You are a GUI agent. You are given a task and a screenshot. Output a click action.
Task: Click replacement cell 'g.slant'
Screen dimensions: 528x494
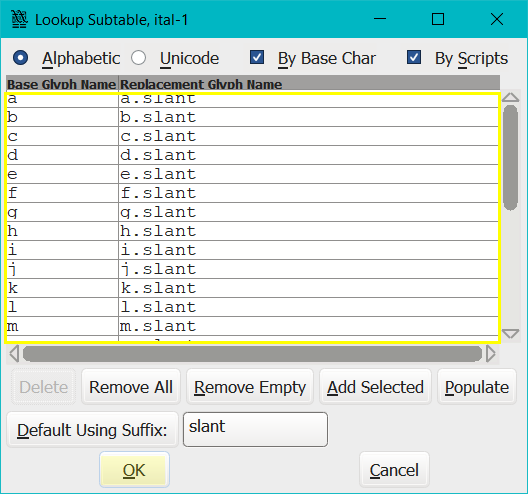click(x=308, y=212)
